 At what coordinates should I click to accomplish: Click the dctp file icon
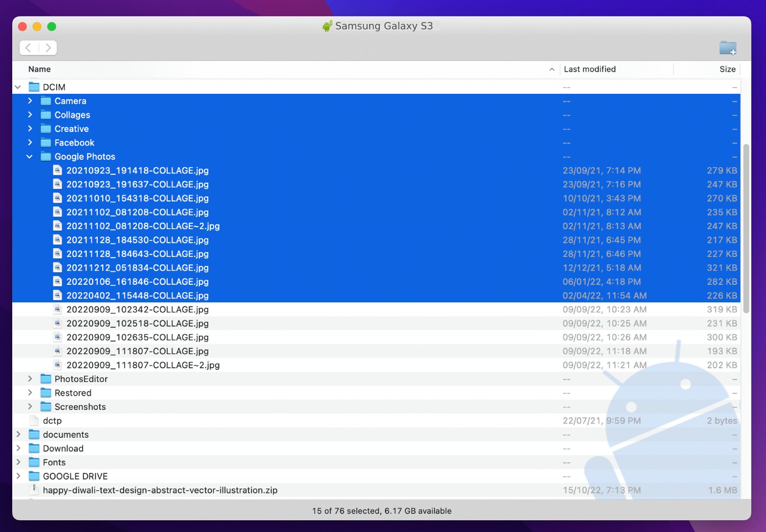(x=34, y=421)
